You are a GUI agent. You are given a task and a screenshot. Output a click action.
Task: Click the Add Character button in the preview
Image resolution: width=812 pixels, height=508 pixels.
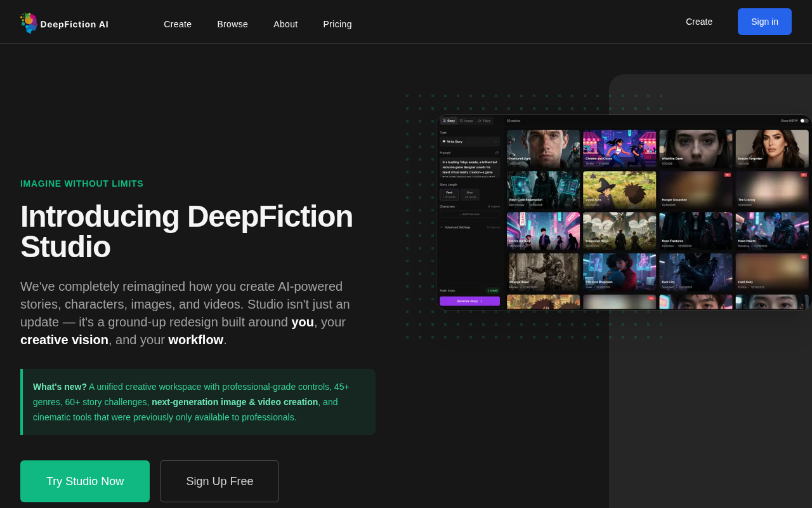pos(470,214)
